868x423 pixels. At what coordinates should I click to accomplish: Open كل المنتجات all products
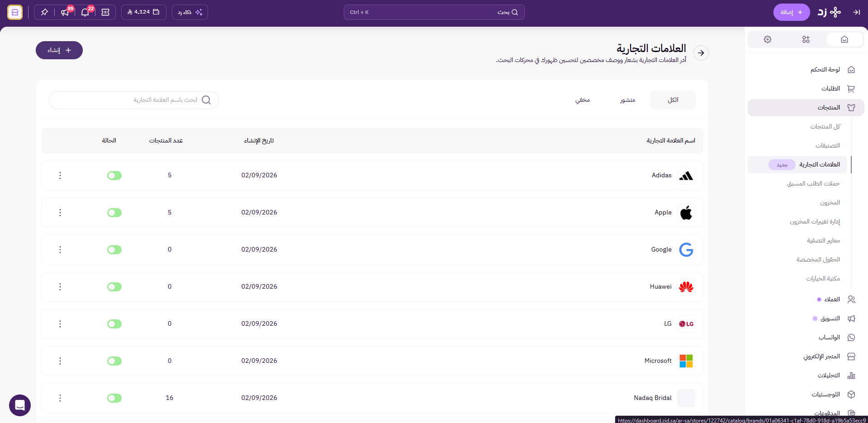(825, 127)
